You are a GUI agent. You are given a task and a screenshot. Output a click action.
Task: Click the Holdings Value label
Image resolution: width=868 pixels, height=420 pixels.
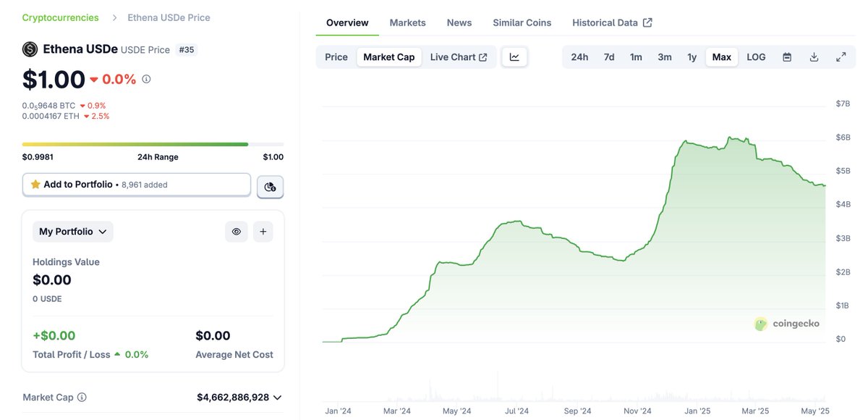(x=66, y=262)
